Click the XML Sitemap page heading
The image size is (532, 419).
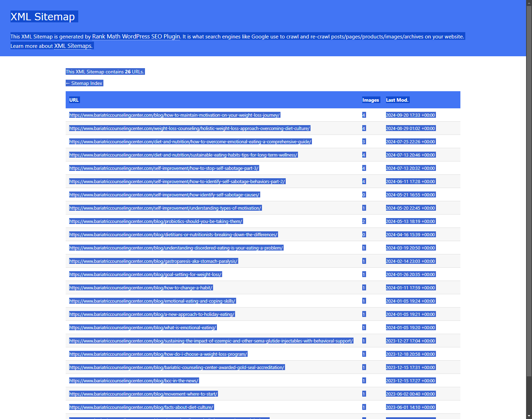[x=43, y=16]
